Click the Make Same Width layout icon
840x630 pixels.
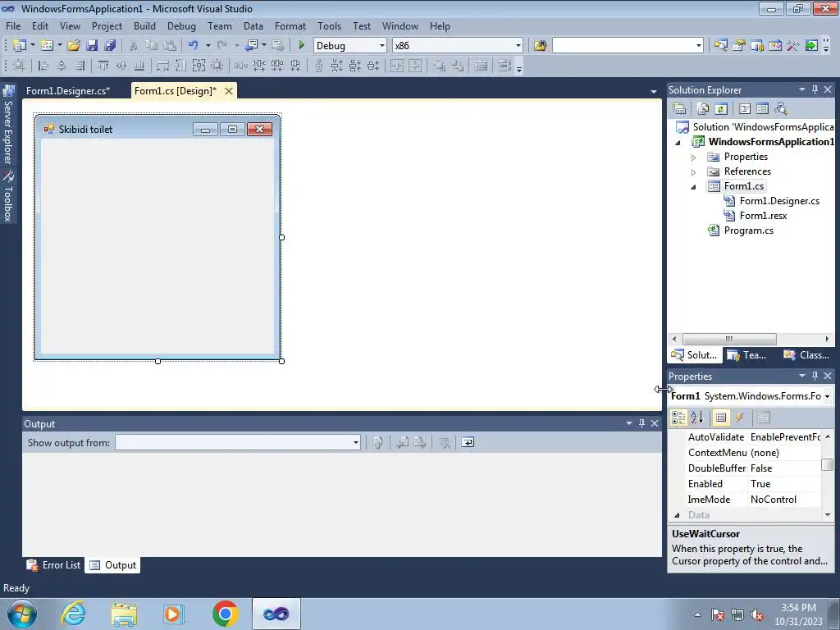(162, 66)
